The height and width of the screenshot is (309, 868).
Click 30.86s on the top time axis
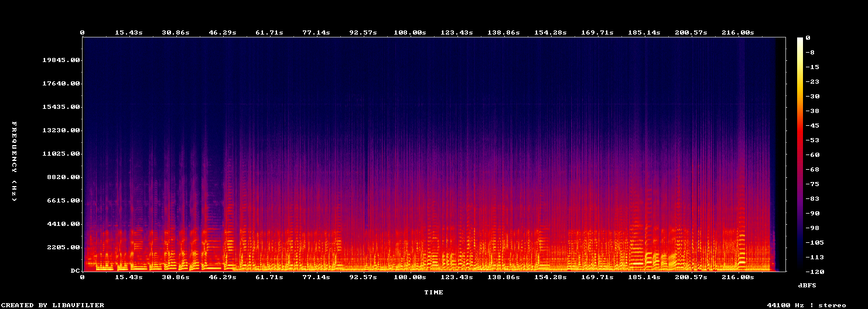point(176,32)
